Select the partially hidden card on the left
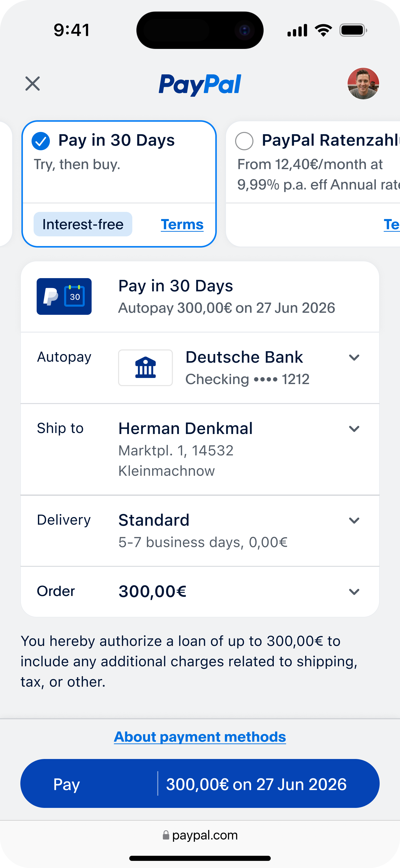The width and height of the screenshot is (400, 868). click(6, 184)
